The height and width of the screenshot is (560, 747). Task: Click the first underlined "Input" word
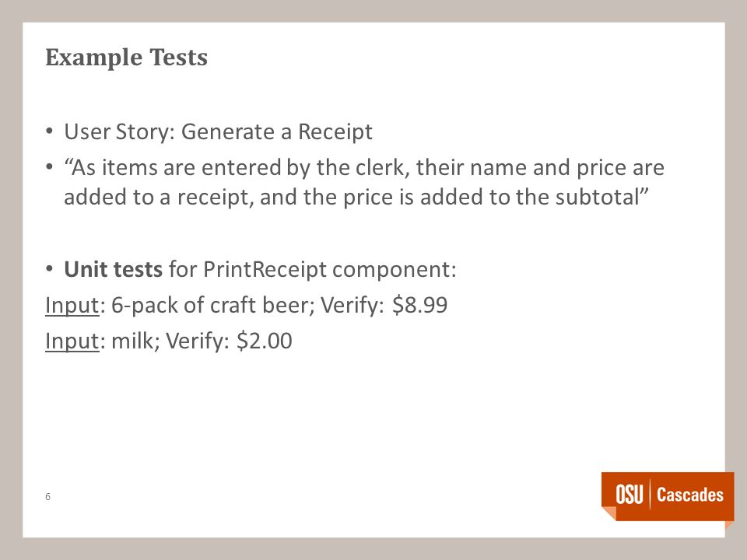point(72,305)
